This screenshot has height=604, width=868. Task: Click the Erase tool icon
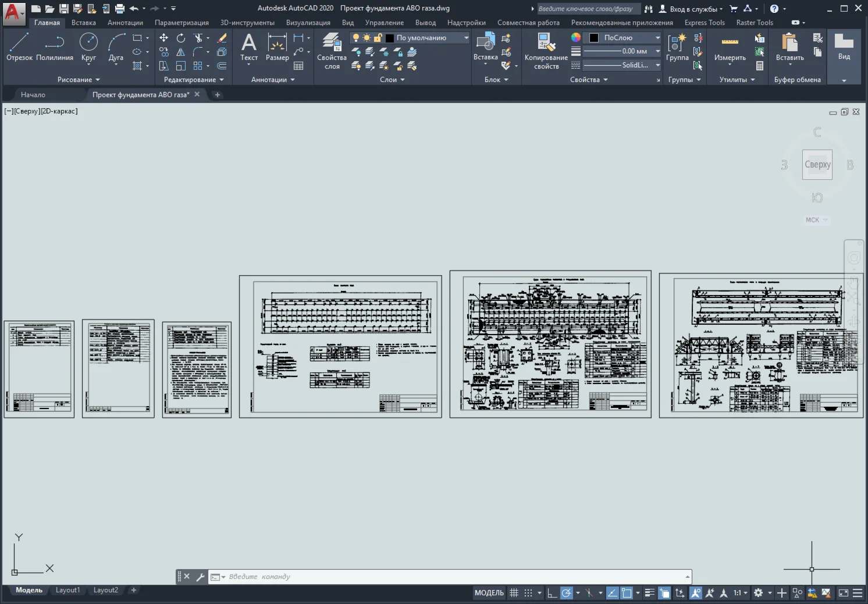[222, 38]
